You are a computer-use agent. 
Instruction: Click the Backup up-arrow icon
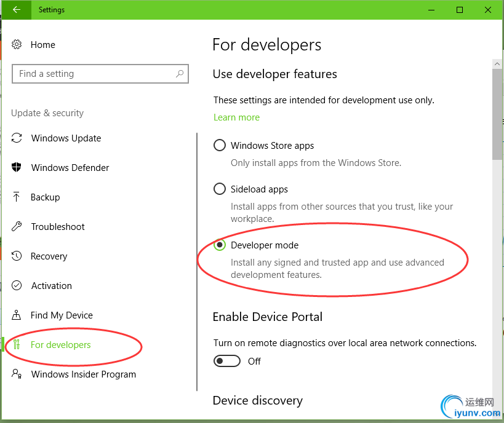16,197
